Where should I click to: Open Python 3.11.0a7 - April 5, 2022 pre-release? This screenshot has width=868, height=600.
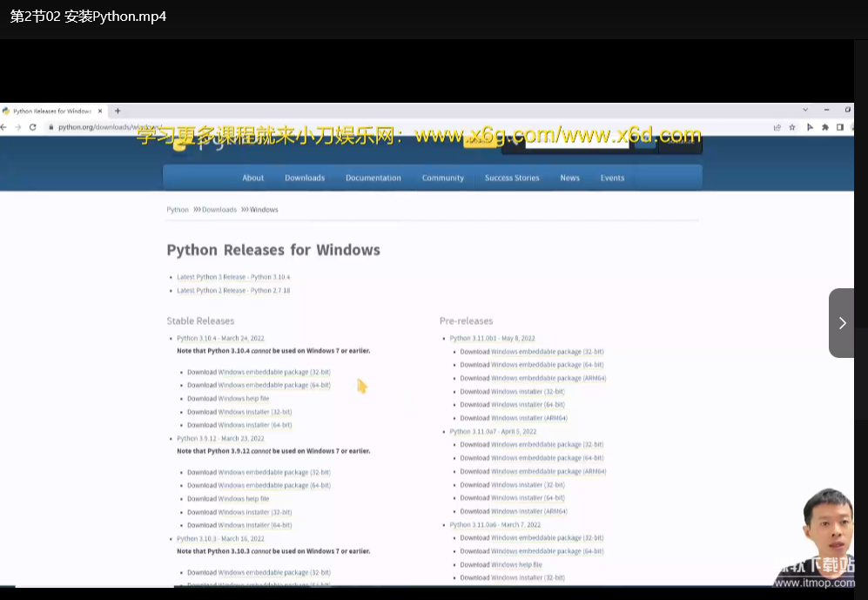point(493,431)
